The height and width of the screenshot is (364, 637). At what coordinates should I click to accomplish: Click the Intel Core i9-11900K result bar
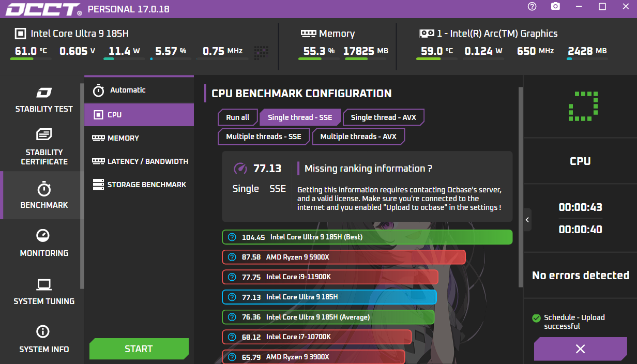pos(330,277)
